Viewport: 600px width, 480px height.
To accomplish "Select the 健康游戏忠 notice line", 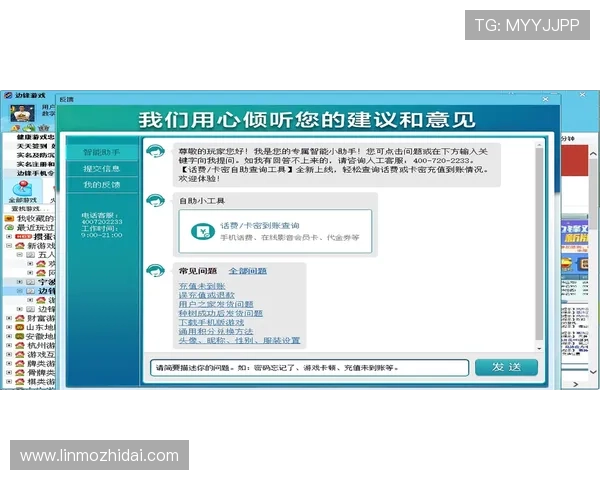I will [36, 137].
